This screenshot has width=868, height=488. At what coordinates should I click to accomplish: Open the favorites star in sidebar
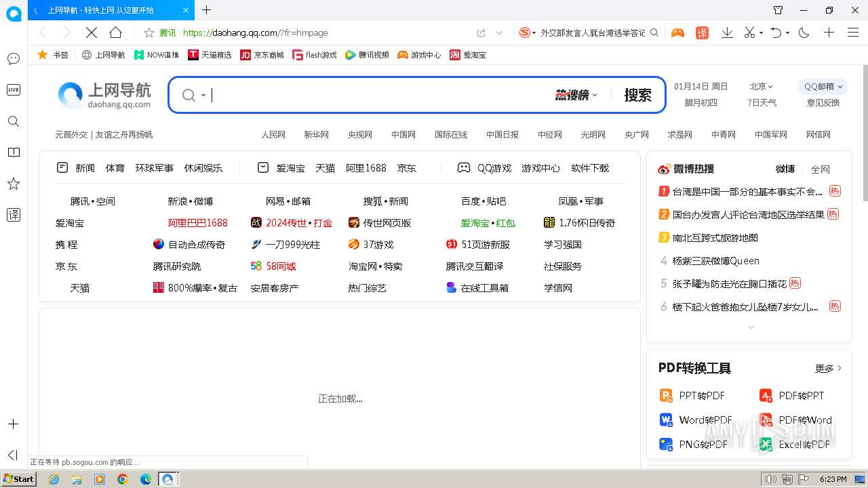(x=14, y=184)
